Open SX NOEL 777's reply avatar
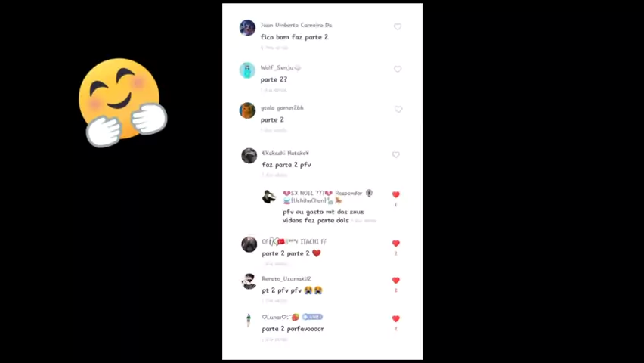Image resolution: width=644 pixels, height=363 pixels. [269, 197]
